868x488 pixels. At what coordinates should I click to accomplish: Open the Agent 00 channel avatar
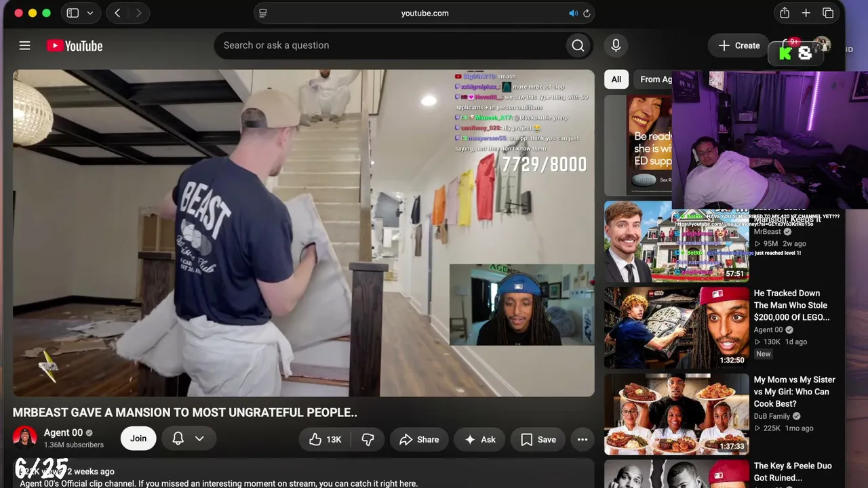point(25,438)
